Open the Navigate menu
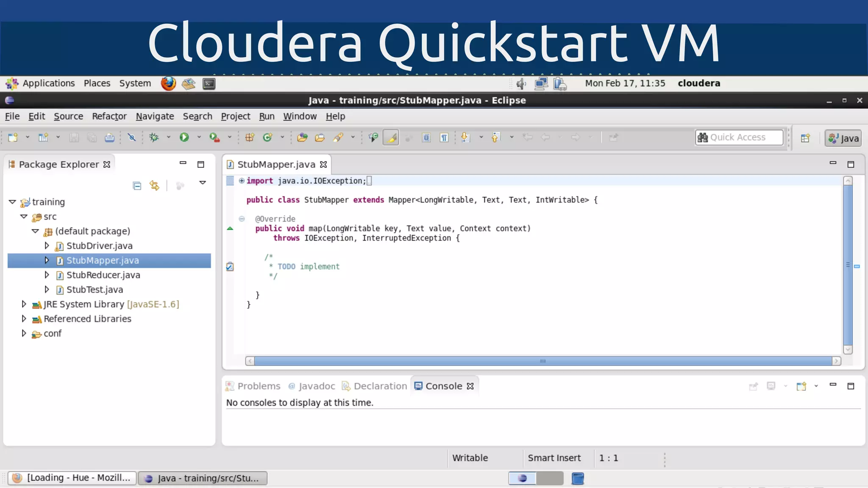 click(x=155, y=116)
